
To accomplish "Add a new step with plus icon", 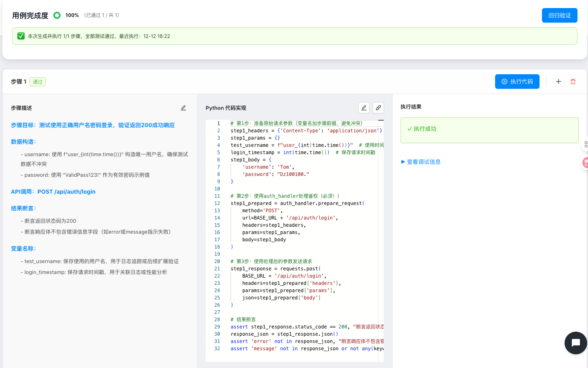I will coord(559,82).
